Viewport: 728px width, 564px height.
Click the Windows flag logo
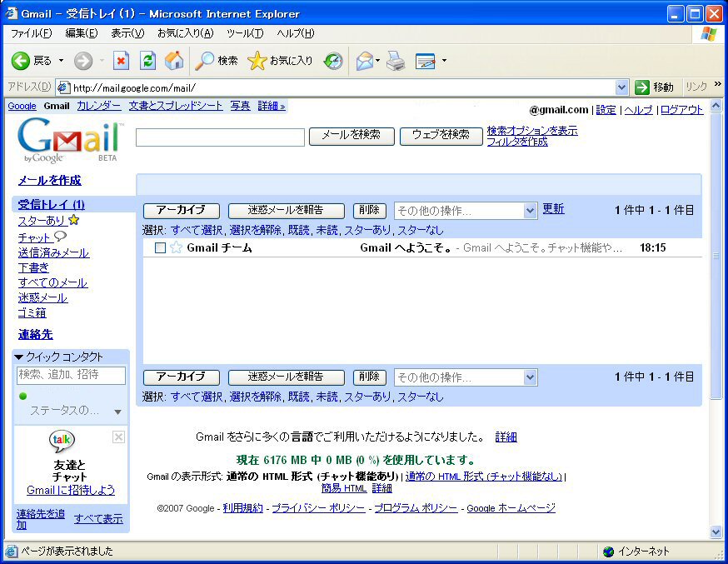point(709,33)
